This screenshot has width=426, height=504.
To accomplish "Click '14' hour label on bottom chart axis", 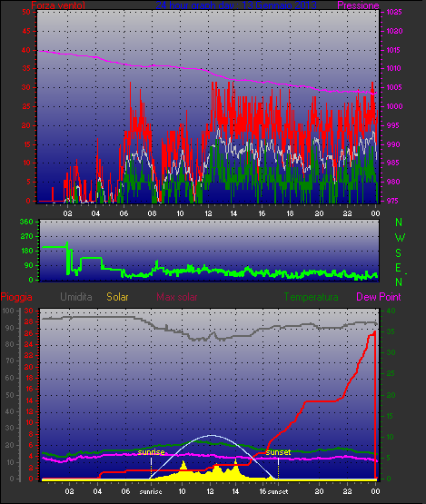I will point(235,491).
